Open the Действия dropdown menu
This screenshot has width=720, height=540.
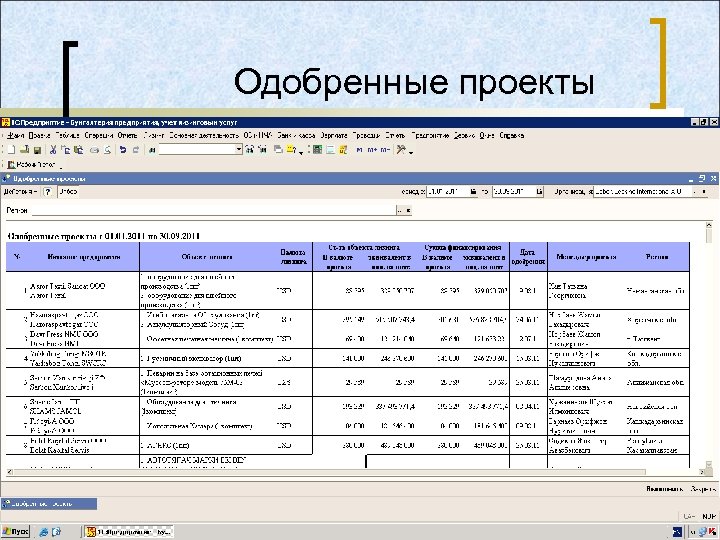point(20,192)
